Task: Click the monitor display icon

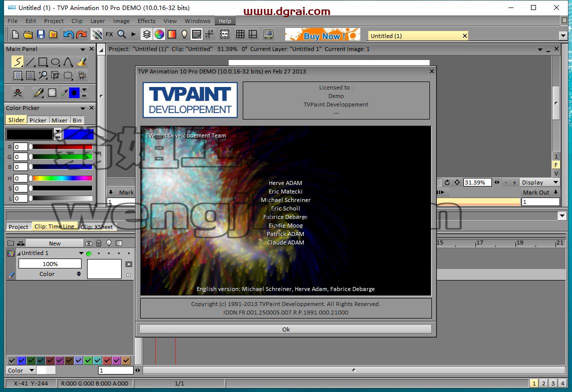Action: click(269, 34)
